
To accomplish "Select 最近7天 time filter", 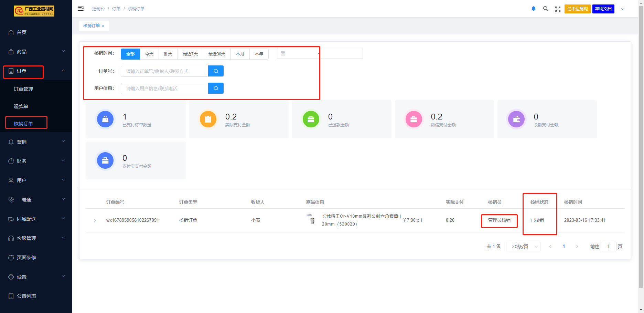I will pyautogui.click(x=190, y=54).
